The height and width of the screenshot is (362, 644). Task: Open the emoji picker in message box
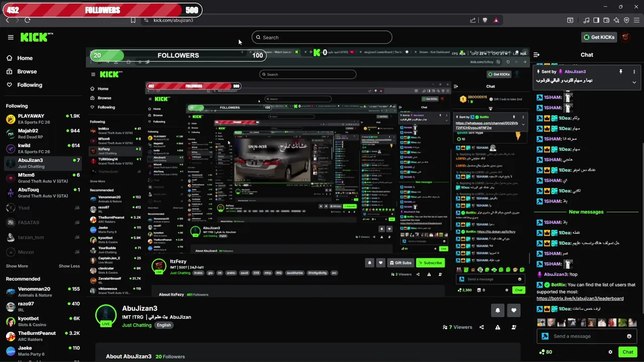coord(629,336)
